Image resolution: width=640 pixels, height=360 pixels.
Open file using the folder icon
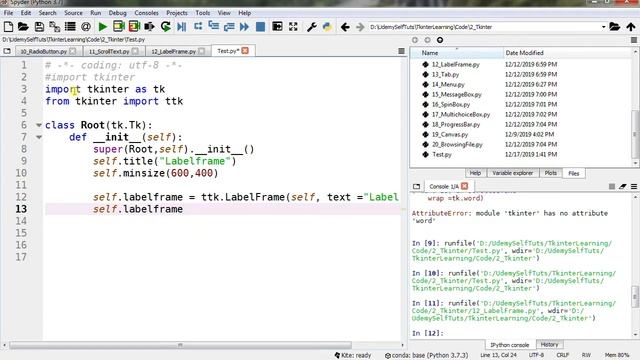[x=23, y=27]
